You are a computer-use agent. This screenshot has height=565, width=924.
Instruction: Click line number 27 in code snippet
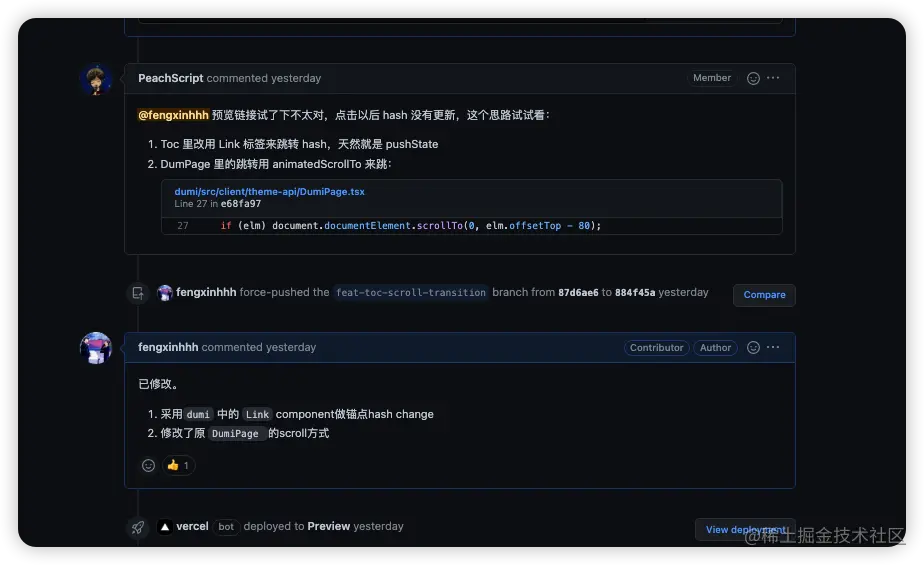coord(183,226)
